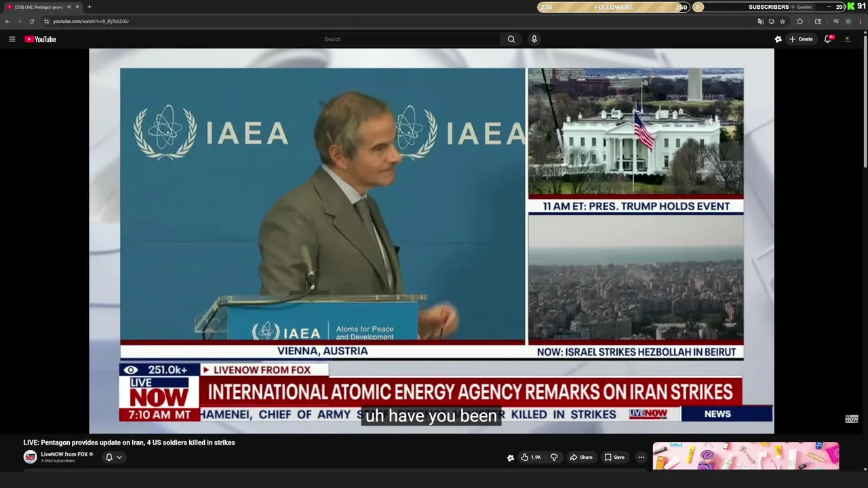
Task: Open YouTube notifications bell in the header
Action: click(x=828, y=39)
